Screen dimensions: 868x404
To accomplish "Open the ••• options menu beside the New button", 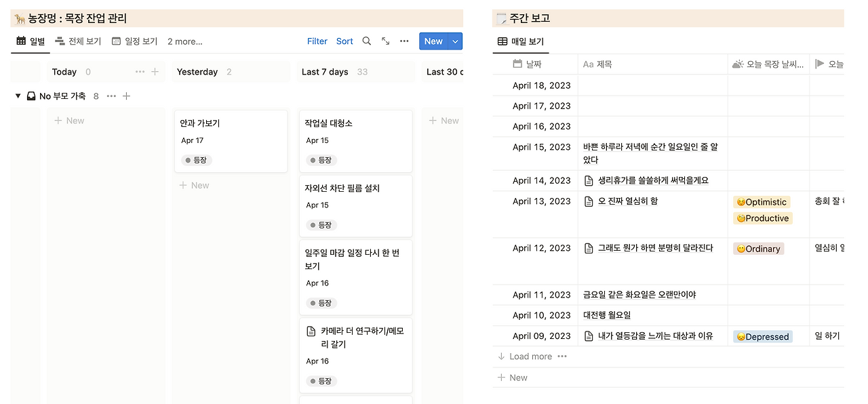I will [x=404, y=41].
